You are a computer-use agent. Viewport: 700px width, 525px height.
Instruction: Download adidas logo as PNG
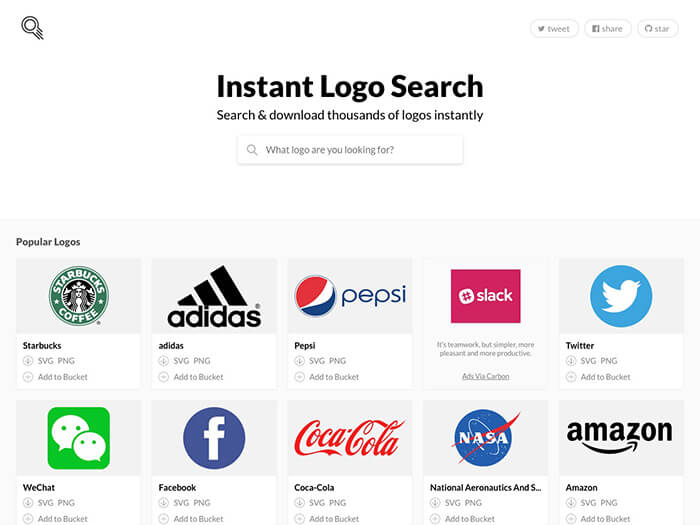click(x=202, y=361)
